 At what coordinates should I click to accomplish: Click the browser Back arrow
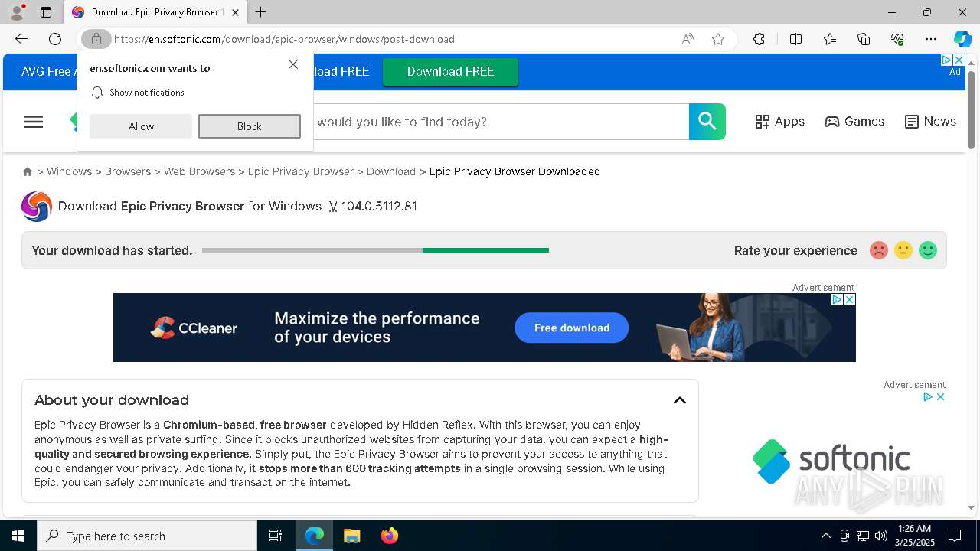pyautogui.click(x=21, y=39)
